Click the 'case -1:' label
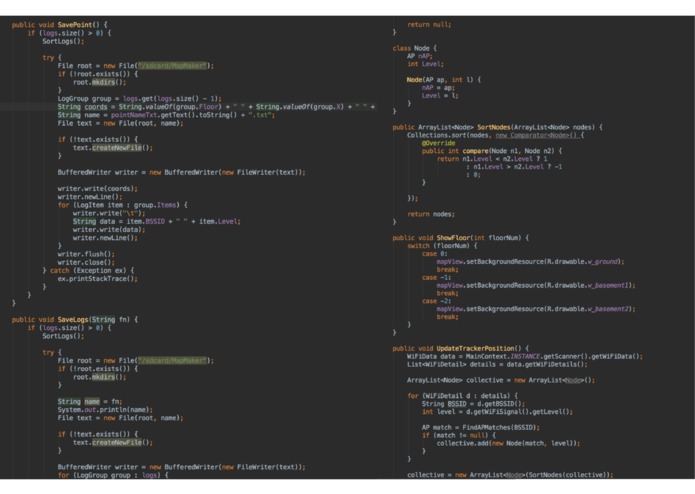Viewport: 695px width, 494px height. coord(437,278)
